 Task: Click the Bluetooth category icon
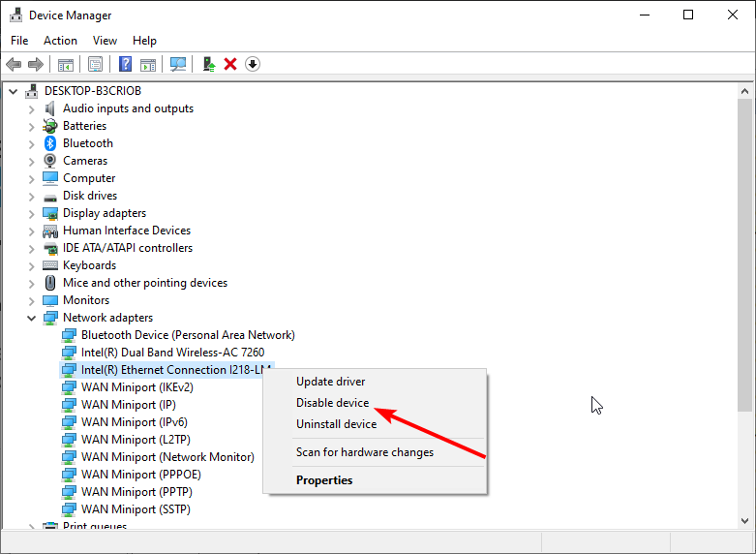tap(50, 143)
